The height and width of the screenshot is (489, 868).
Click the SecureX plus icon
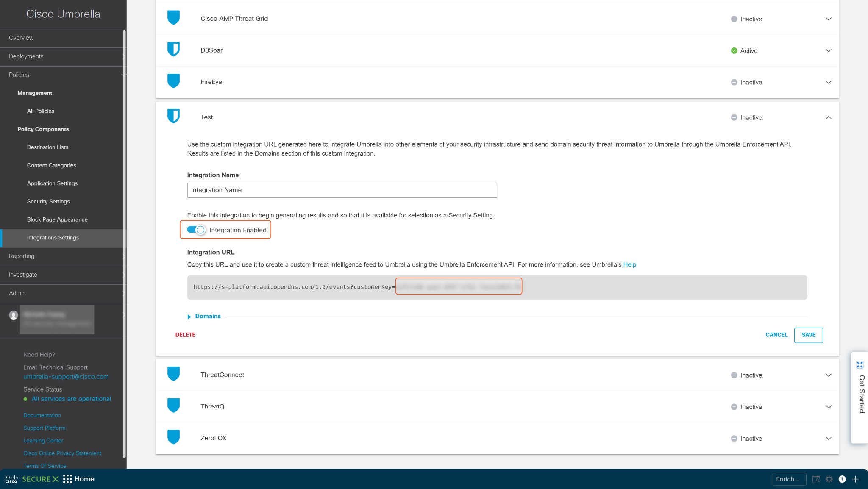coord(855,479)
